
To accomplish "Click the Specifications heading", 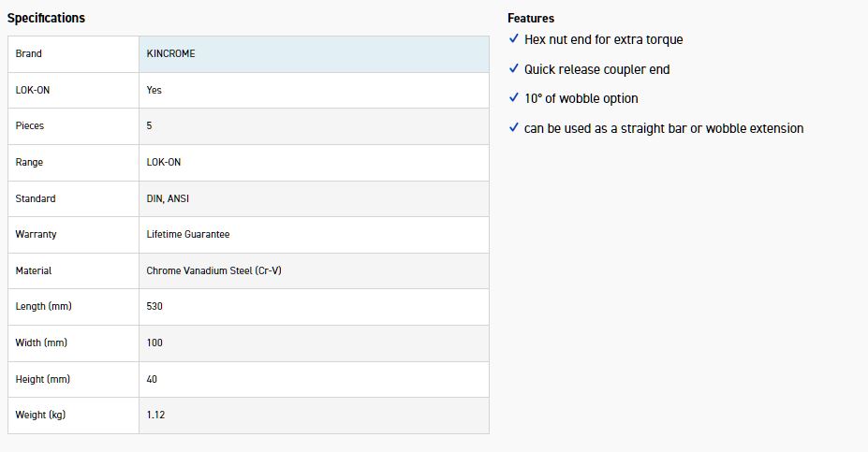I will tap(46, 18).
